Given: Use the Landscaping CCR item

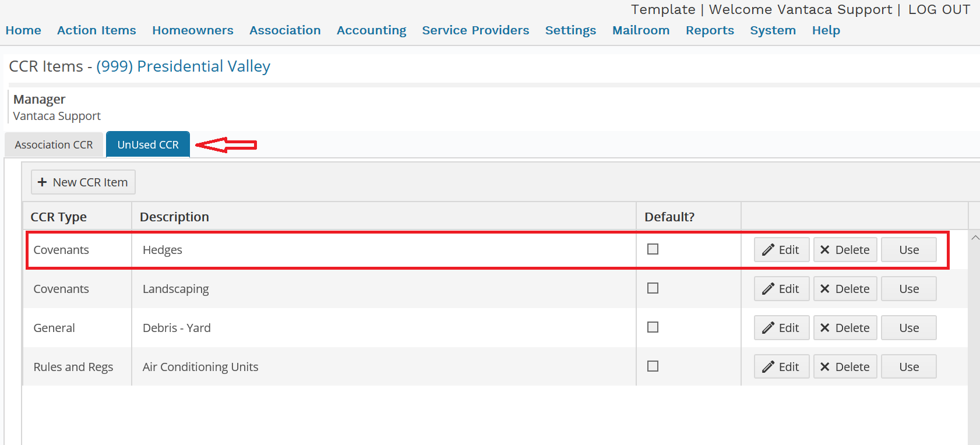Looking at the screenshot, I should coord(908,289).
